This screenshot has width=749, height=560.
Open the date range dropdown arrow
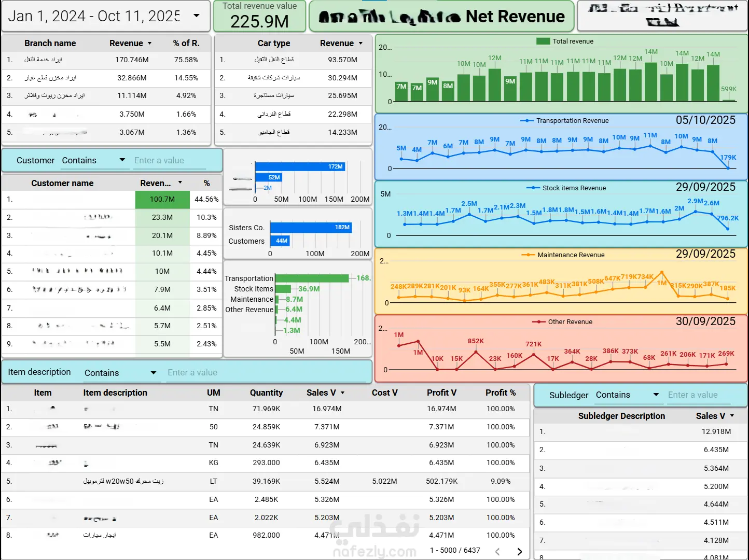tap(197, 16)
